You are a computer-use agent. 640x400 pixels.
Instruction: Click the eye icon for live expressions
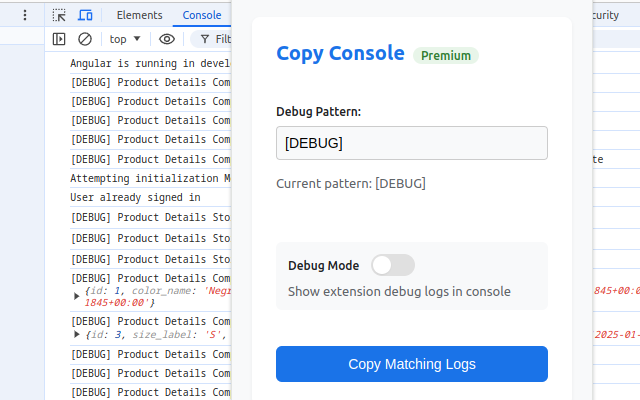[x=167, y=39]
